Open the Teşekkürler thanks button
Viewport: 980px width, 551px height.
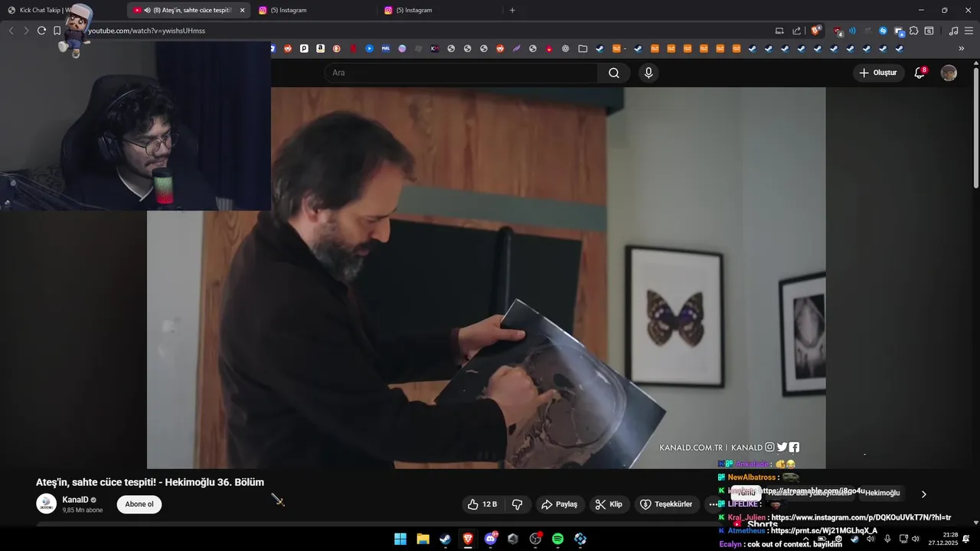666,504
